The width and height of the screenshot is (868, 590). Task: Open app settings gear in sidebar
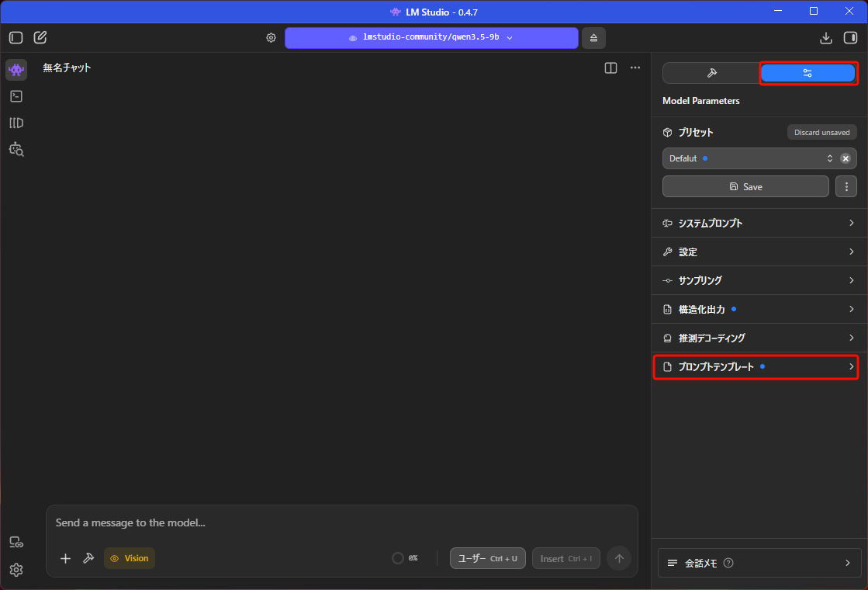[16, 570]
